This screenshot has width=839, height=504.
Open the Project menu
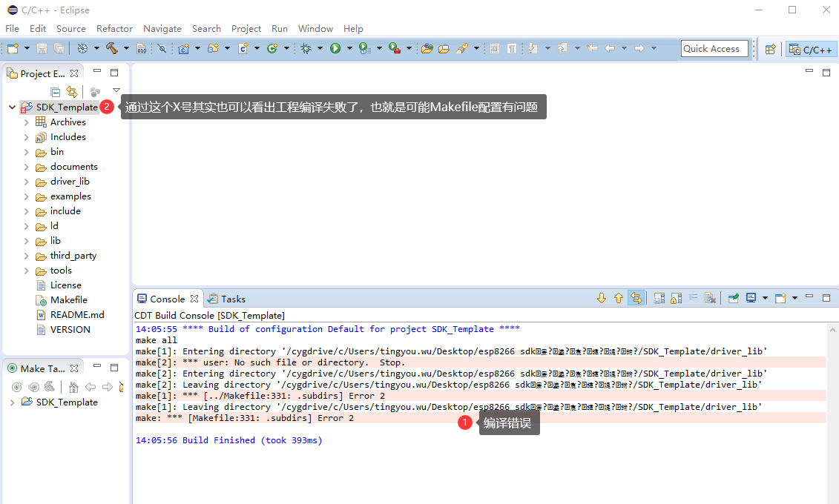(246, 29)
